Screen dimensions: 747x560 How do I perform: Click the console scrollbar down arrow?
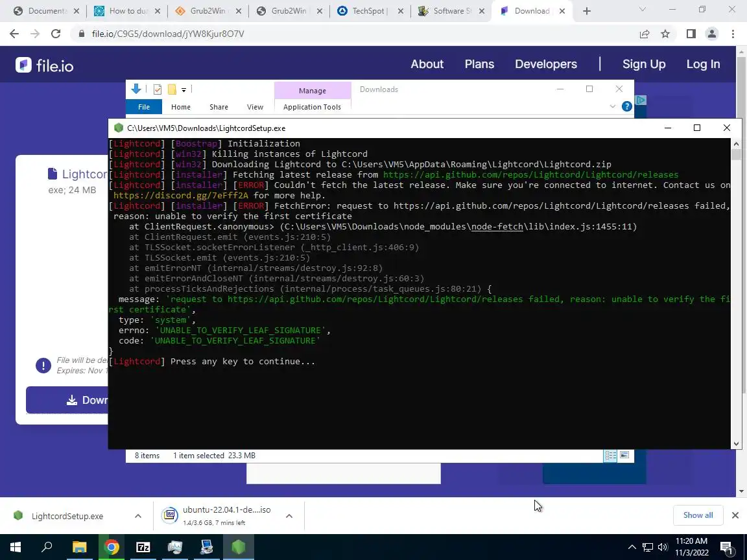(736, 444)
